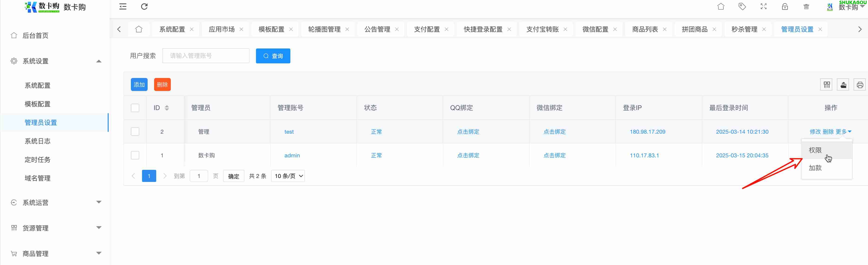This screenshot has width=868, height=265.
Task: Check the select-all checkbox in table header
Action: click(135, 108)
